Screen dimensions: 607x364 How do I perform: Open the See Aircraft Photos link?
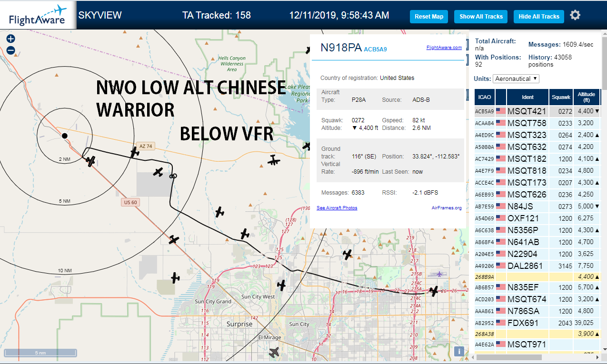pos(337,208)
